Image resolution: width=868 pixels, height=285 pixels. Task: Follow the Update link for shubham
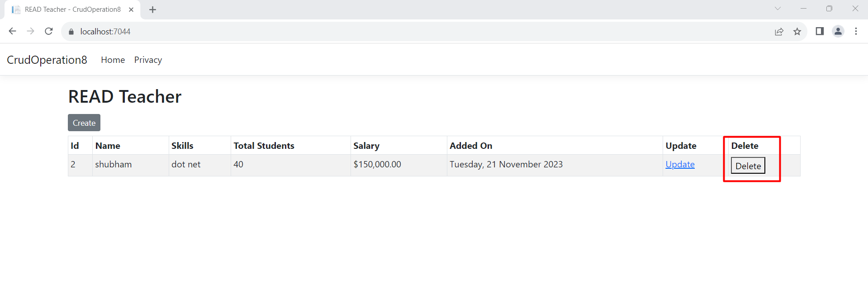click(680, 164)
